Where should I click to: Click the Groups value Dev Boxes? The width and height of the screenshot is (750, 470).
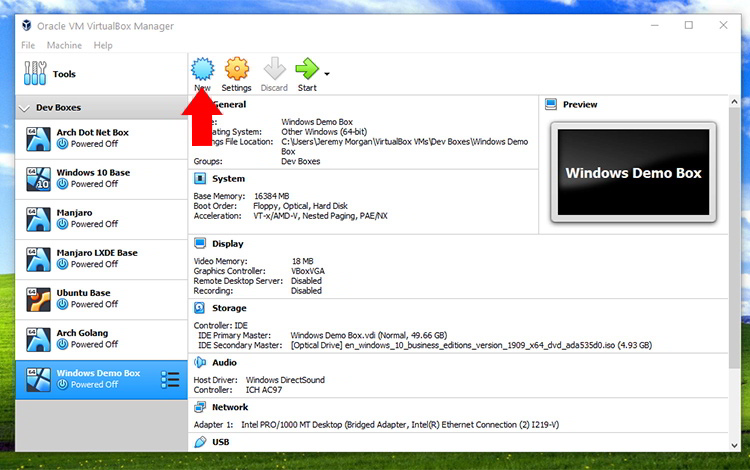click(300, 162)
